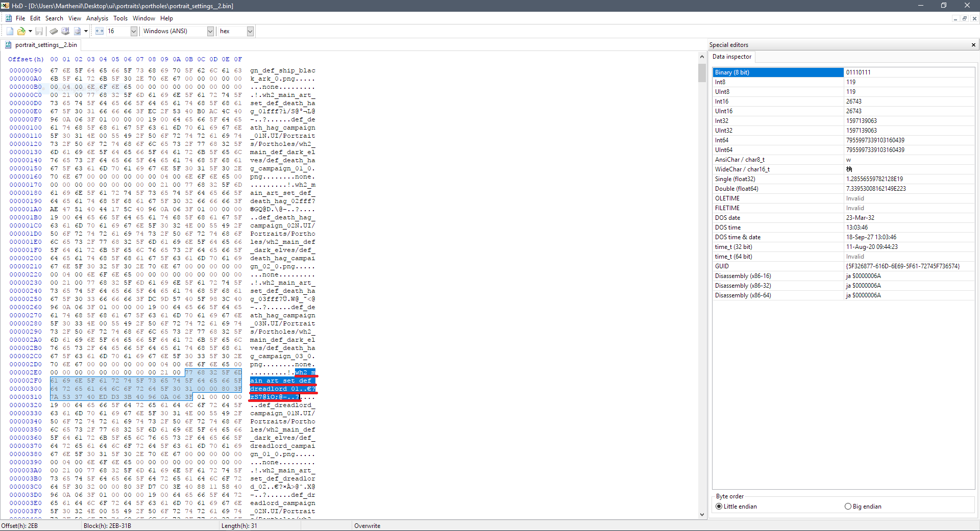Click the Length(h): 31 status entry
980x531 pixels.
coord(239,526)
